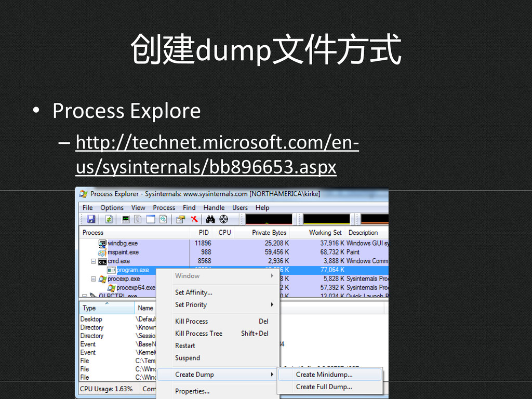Open the View menu
The width and height of the screenshot is (532, 399).
[138, 208]
